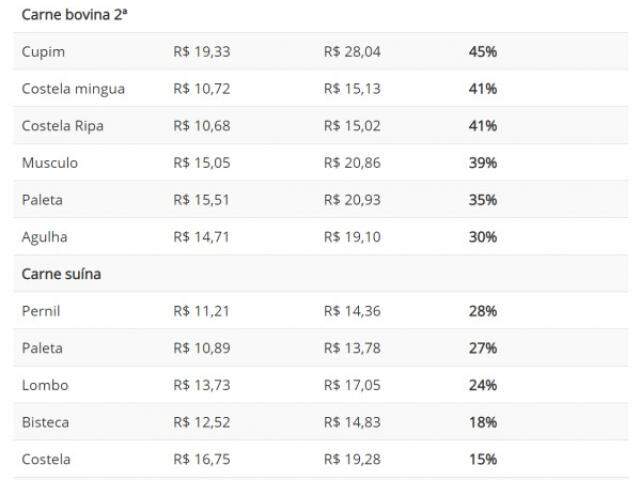The width and height of the screenshot is (640, 480).
Task: Click the Carne suína section header
Action: pyautogui.click(x=61, y=274)
